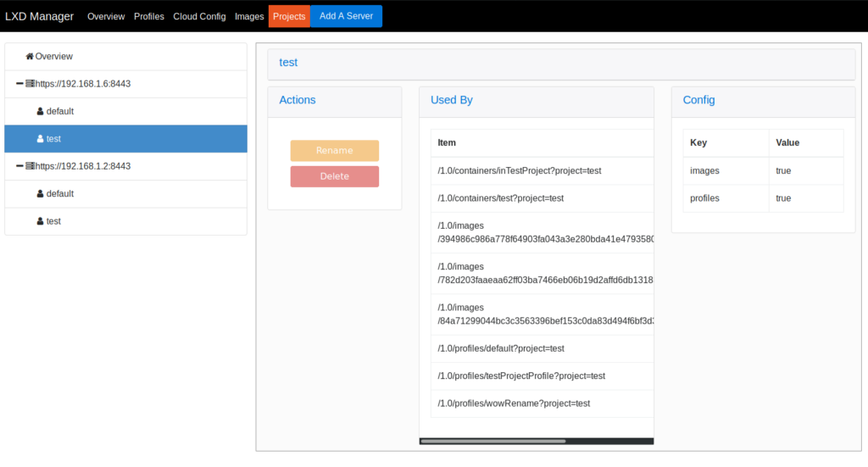Go to Profiles in the navbar
This screenshot has width=868, height=467.
click(149, 17)
